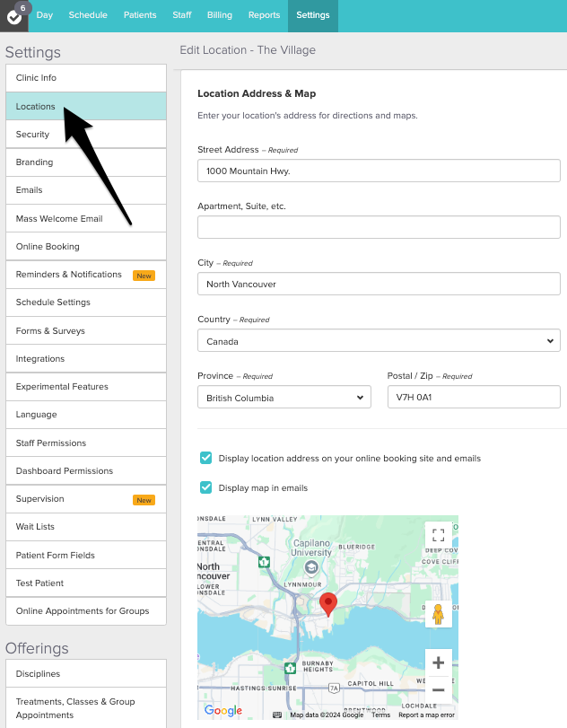Open Staff Permissions settings
Viewport: 567px width, 728px height.
point(86,443)
